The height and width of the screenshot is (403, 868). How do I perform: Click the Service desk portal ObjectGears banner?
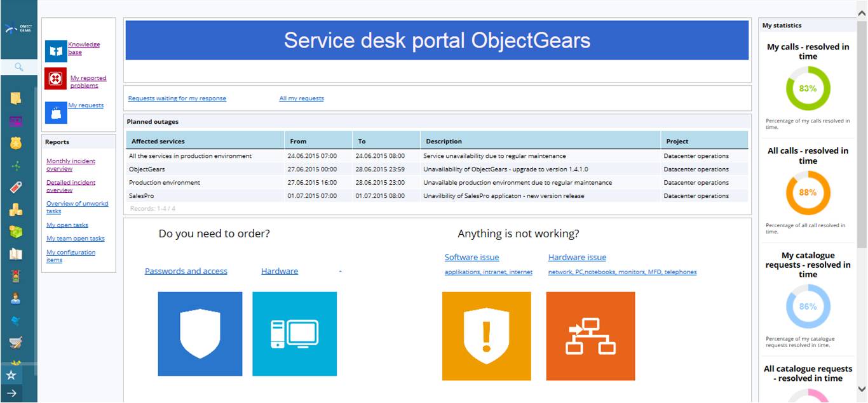437,41
